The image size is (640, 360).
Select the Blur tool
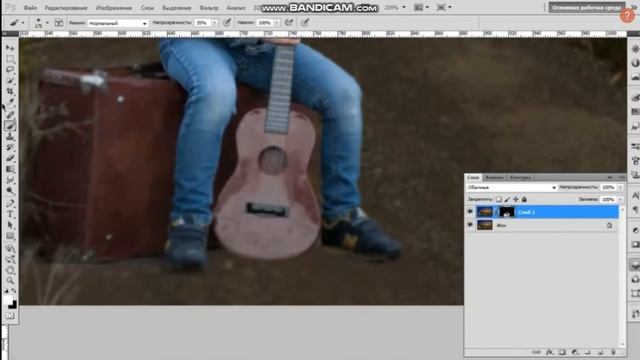pos(10,180)
